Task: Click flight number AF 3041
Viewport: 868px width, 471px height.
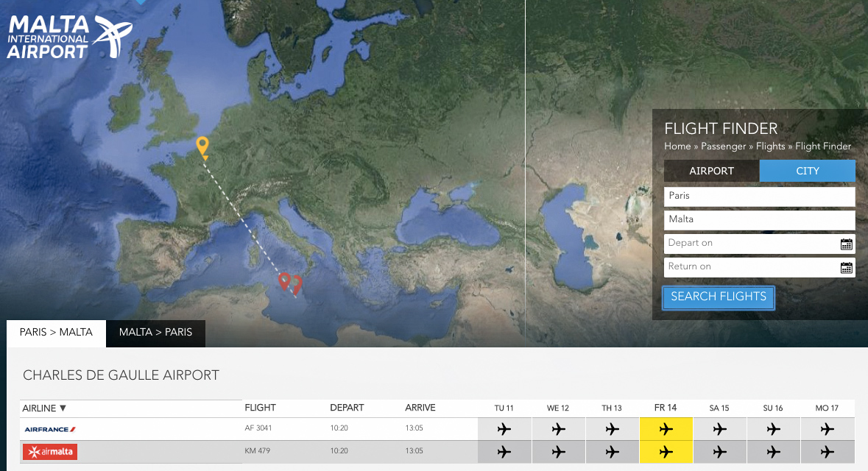Action: pos(258,428)
